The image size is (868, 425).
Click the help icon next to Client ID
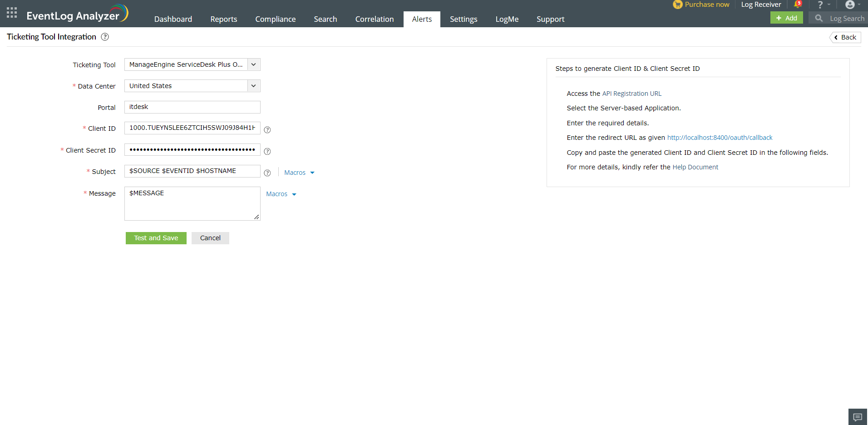pyautogui.click(x=267, y=130)
